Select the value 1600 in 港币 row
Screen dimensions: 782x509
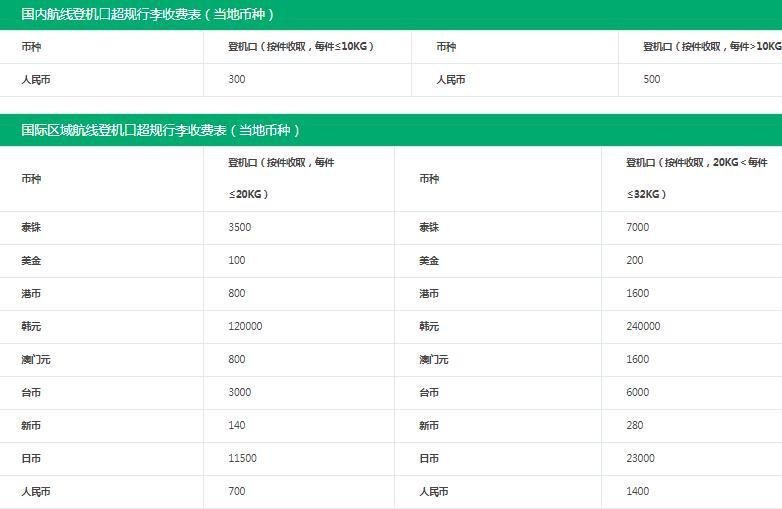pyautogui.click(x=638, y=293)
